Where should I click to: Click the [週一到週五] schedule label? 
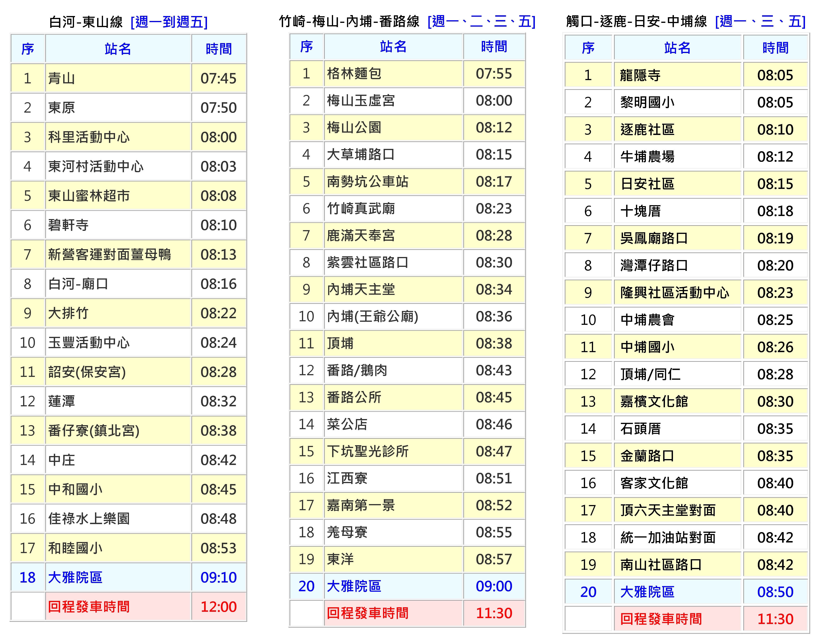tap(169, 22)
